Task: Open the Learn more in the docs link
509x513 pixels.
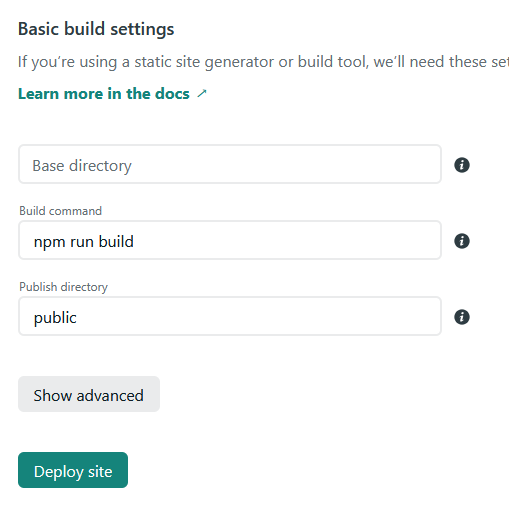Action: [112, 94]
